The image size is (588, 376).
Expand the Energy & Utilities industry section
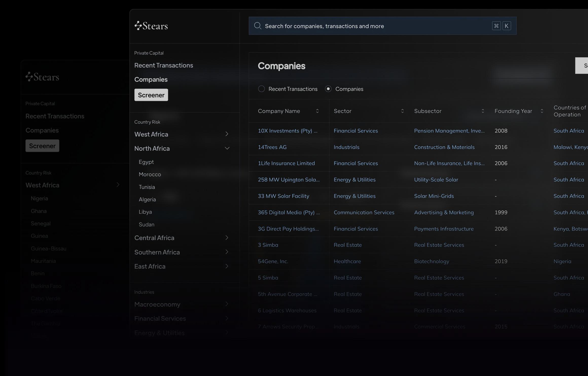click(227, 332)
